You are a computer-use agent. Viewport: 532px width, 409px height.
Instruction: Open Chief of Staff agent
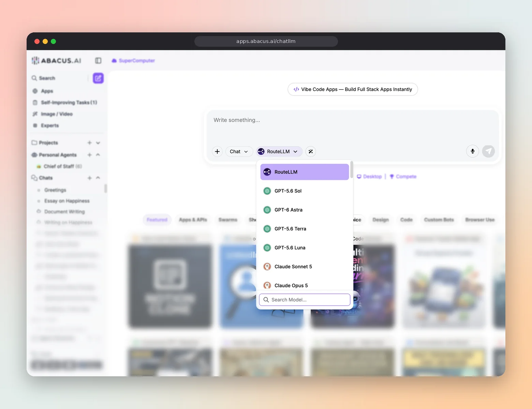[x=59, y=166]
